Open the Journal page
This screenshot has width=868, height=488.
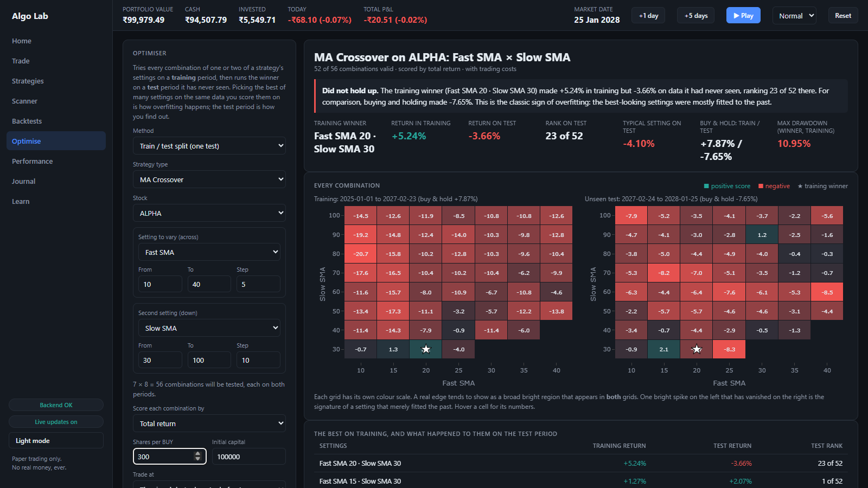click(x=56, y=181)
